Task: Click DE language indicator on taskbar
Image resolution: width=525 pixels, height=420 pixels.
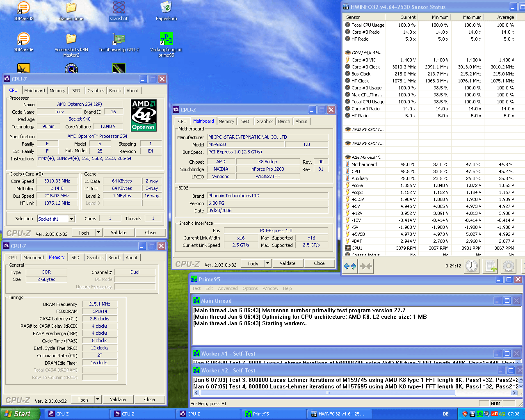Action: (x=445, y=414)
